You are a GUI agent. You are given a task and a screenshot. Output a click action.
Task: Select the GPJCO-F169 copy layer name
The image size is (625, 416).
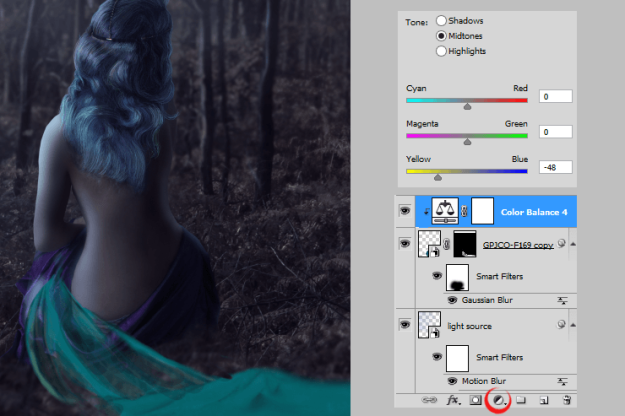518,245
